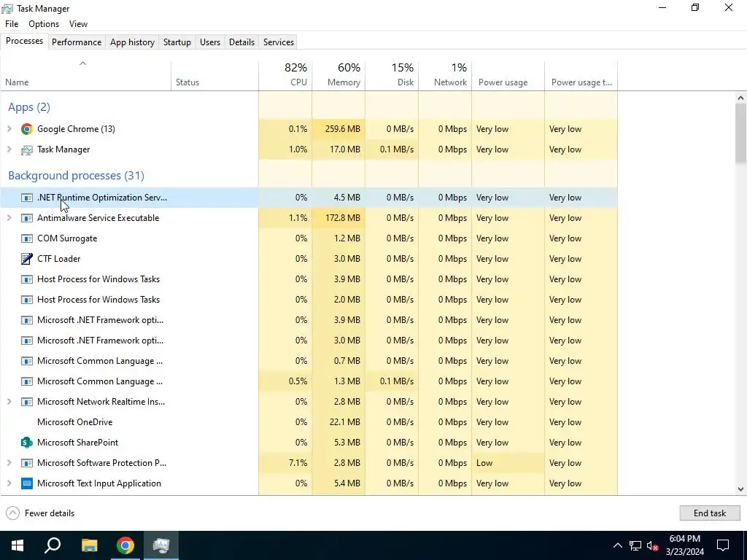Expand Microsoft Network Realtime Inspection group
The height and width of the screenshot is (560, 747).
coord(9,402)
